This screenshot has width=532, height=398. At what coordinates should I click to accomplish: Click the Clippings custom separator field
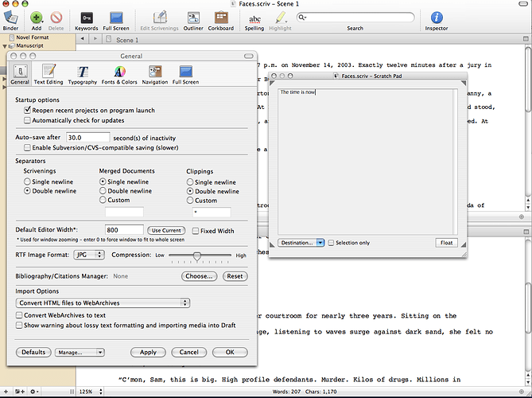pos(212,213)
